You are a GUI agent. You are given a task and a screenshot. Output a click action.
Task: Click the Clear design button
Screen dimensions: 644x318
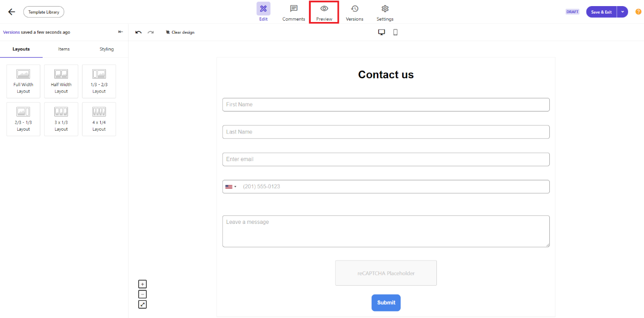click(x=180, y=32)
